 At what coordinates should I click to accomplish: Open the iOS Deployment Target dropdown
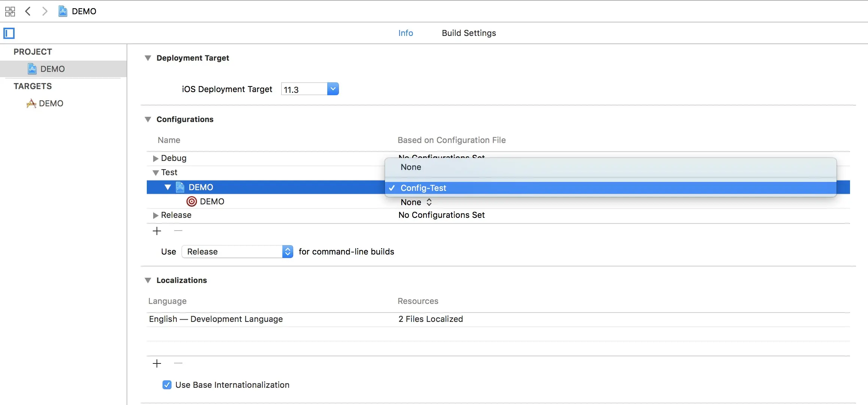pyautogui.click(x=333, y=89)
